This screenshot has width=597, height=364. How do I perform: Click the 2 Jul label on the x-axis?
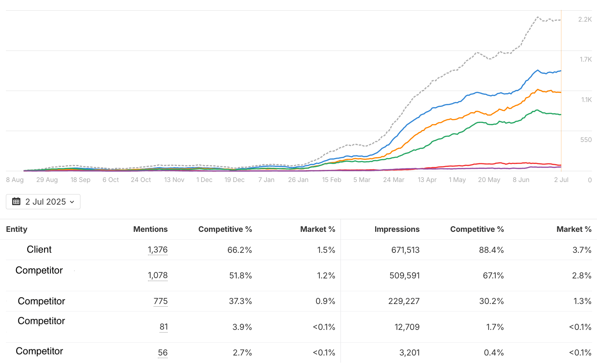click(x=561, y=180)
